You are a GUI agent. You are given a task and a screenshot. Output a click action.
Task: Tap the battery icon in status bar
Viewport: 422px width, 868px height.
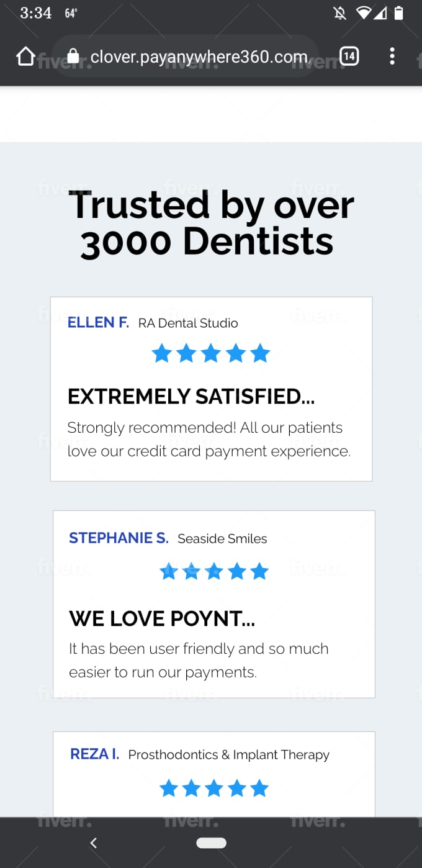pyautogui.click(x=399, y=13)
